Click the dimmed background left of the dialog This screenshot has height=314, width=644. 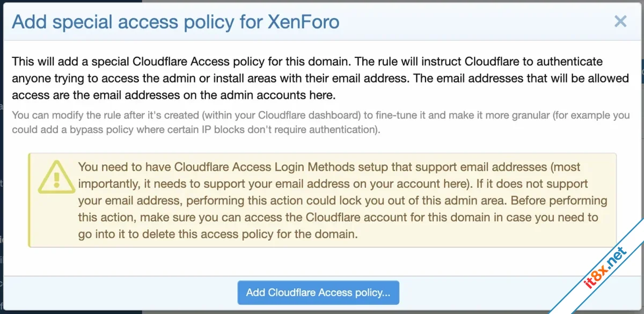tap(2, 161)
